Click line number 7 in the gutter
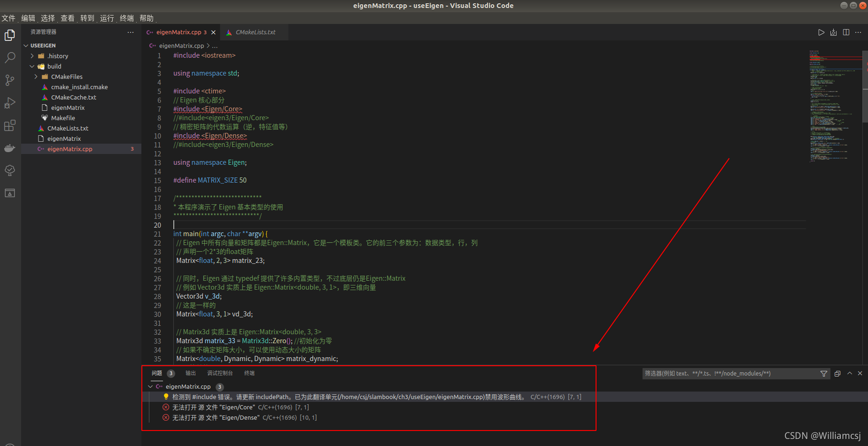Screen dimensions: 868x446 coord(159,109)
